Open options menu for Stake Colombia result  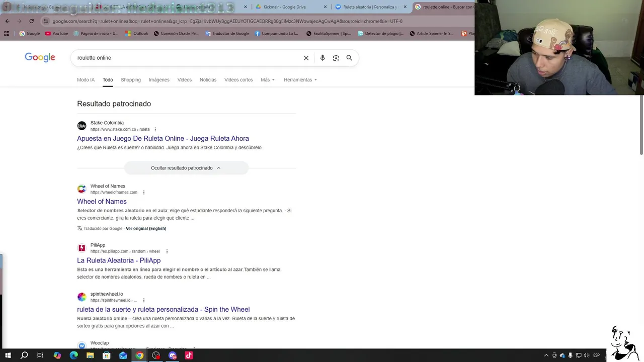(155, 129)
